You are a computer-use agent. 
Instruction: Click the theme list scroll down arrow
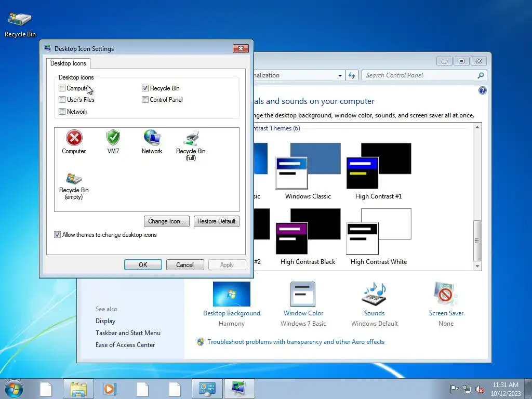coord(477,267)
